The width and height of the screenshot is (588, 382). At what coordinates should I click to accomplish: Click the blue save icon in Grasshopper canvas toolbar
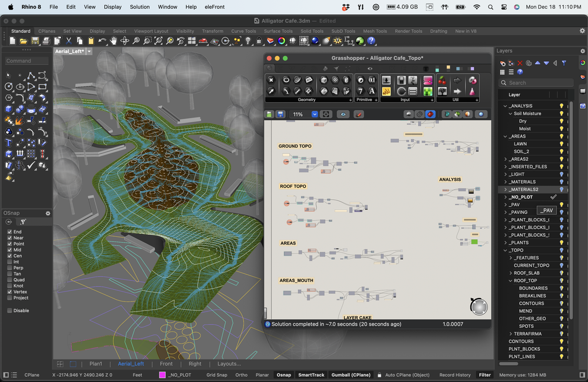(x=280, y=114)
